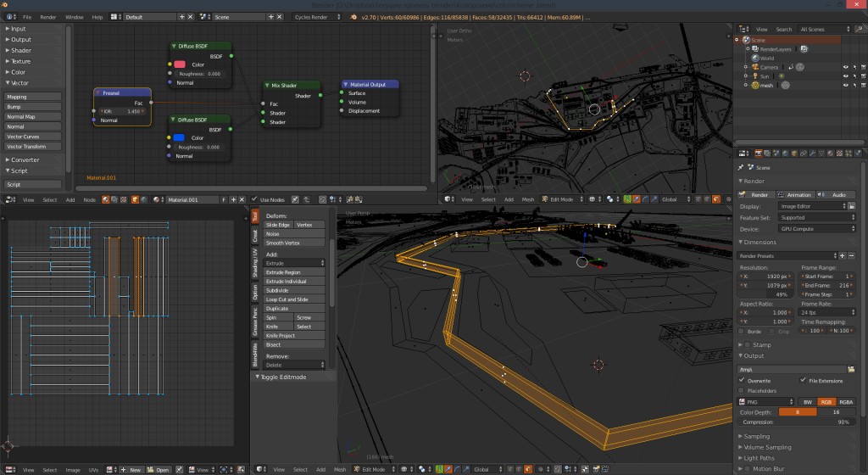Click the add new material plus icon
This screenshot has height=475, width=868.
234,199
